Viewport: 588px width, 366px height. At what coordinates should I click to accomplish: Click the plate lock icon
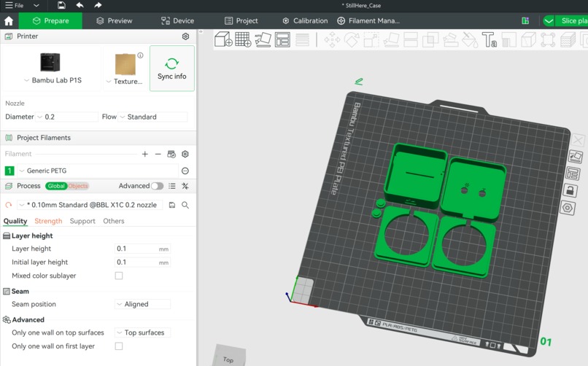570,191
